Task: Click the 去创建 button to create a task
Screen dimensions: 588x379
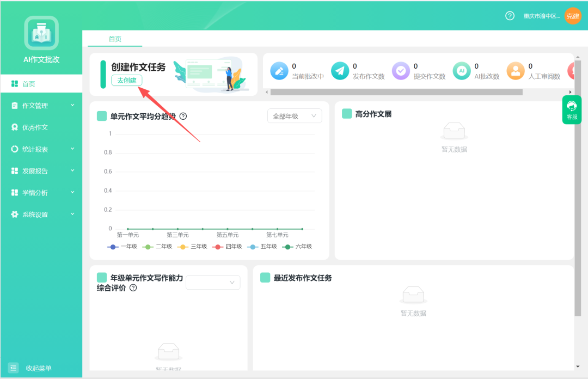Action: coord(126,79)
